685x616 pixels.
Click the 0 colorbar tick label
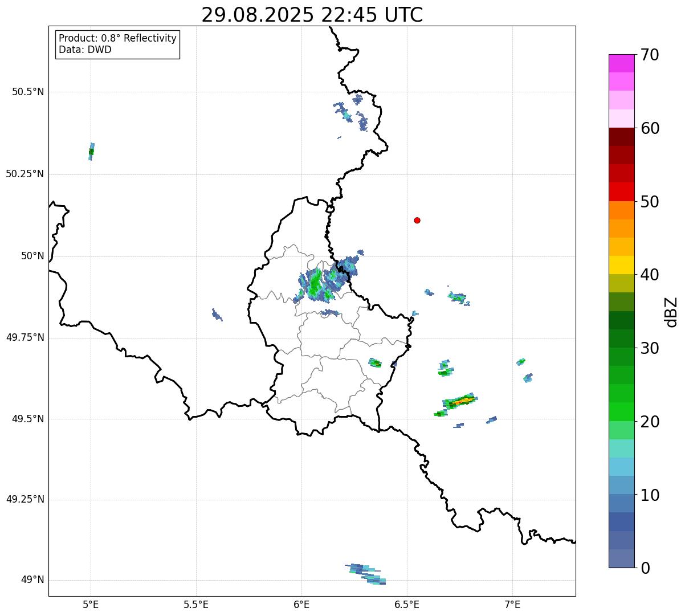click(x=645, y=568)
